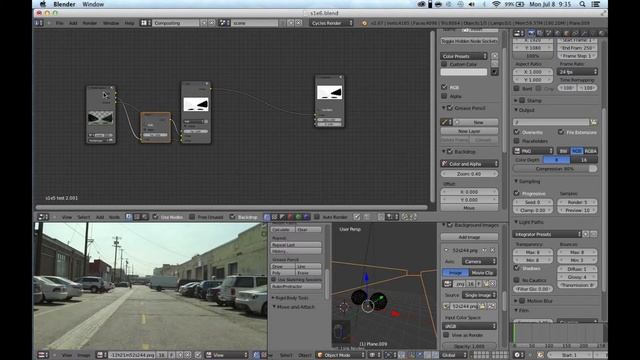Open the Apple menu
640x360 pixels.
click(x=43, y=4)
